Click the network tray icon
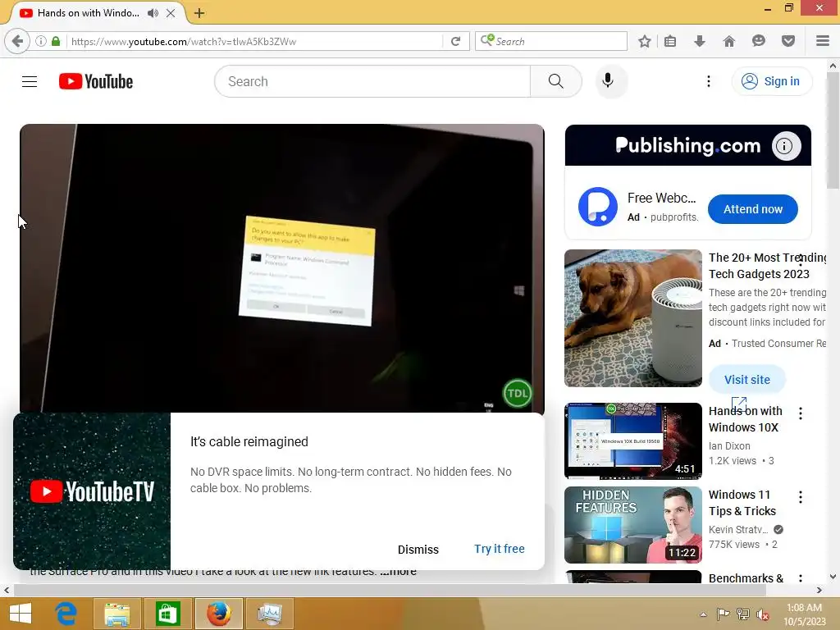840x630 pixels. [742, 614]
